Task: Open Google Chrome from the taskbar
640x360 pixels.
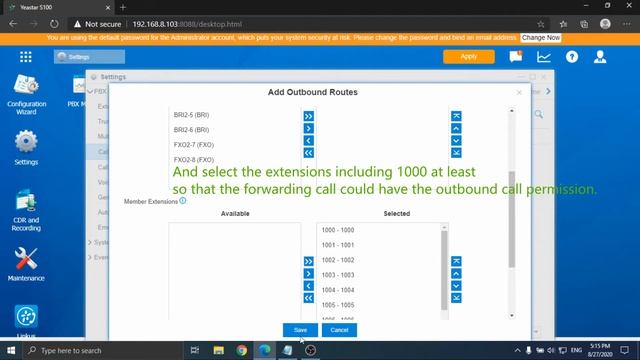Action: (241, 351)
